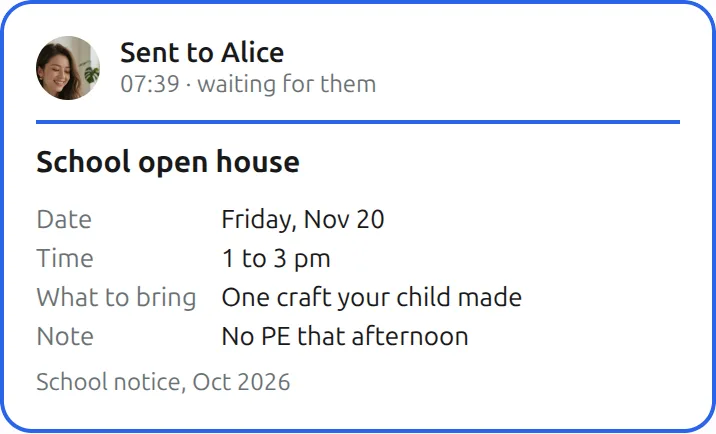Click the 'No PE that afternoon' note
716x434 pixels.
click(345, 337)
